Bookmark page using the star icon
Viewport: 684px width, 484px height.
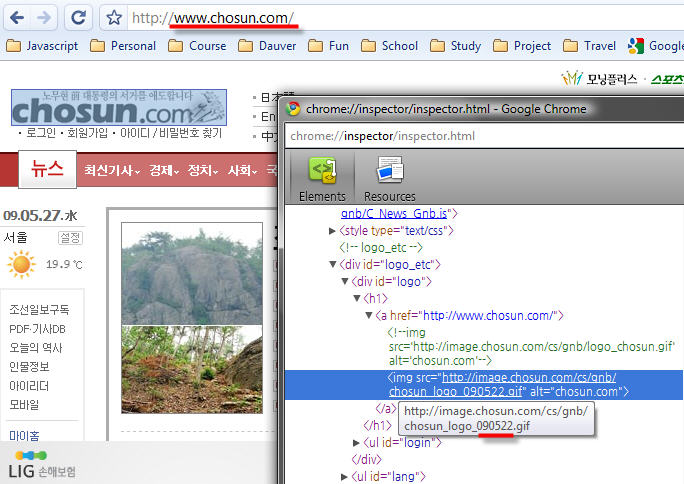115,18
